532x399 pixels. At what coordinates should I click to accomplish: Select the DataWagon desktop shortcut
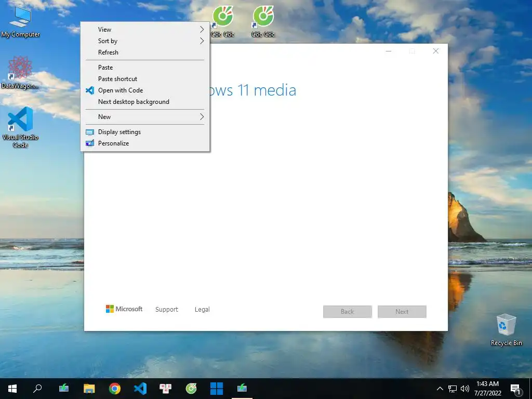tap(20, 73)
